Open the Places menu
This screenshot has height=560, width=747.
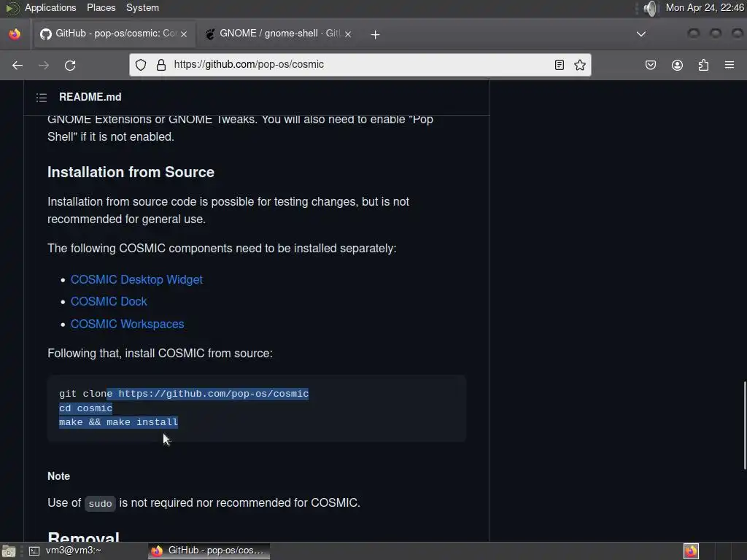point(101,7)
